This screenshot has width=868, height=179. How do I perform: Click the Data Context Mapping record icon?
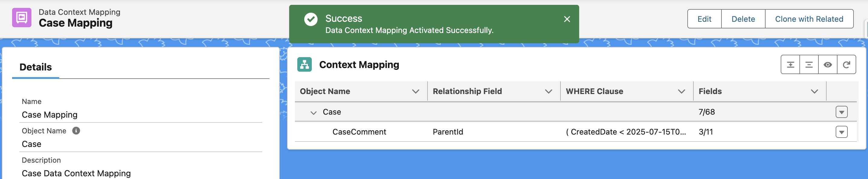[x=21, y=18]
